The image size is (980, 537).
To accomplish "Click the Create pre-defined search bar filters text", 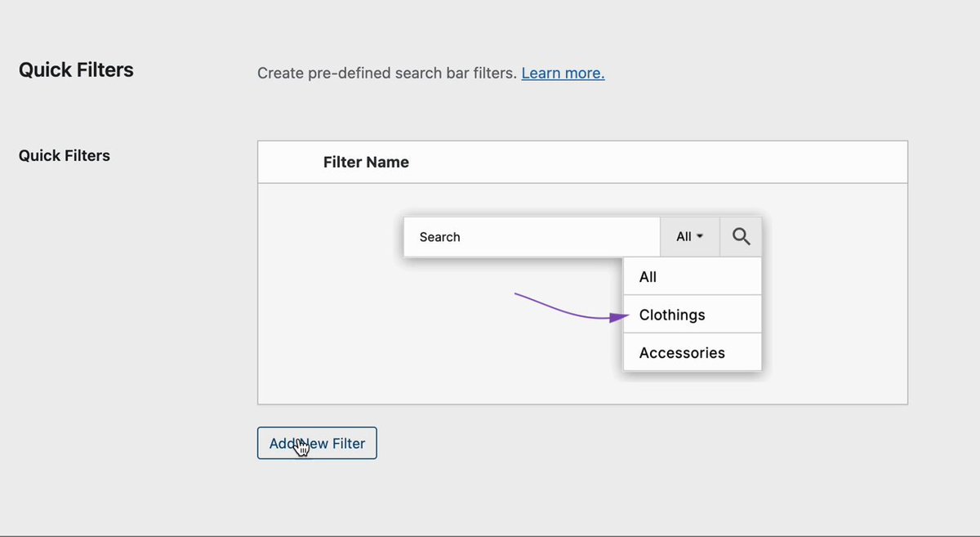I will (x=387, y=73).
